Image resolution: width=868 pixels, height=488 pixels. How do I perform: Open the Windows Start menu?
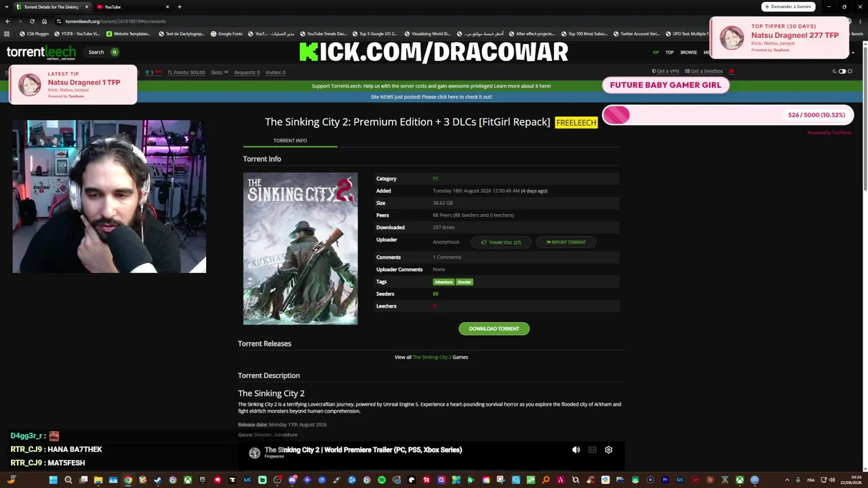(x=53, y=480)
